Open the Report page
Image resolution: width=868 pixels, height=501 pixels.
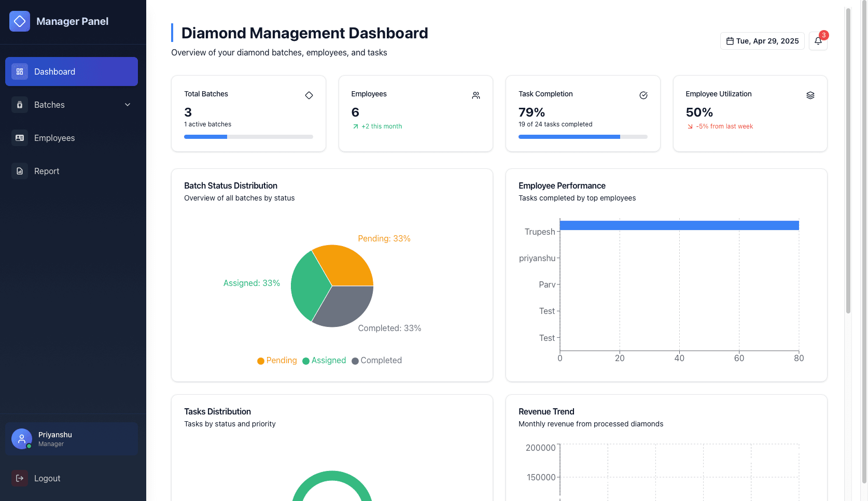[72, 171]
